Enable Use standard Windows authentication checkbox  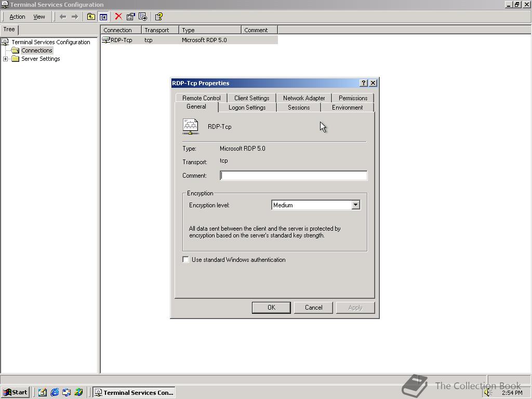point(185,260)
